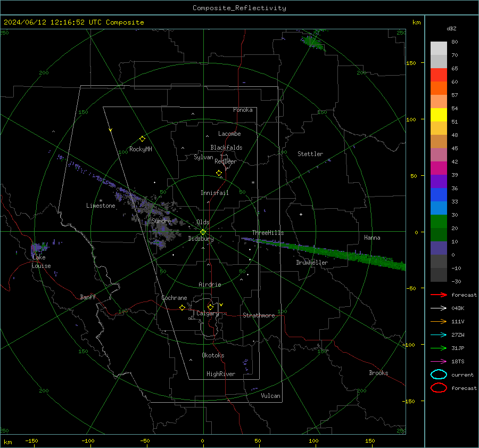
Task: Click the cyan 27ZW arrow icon
Action: (x=439, y=335)
